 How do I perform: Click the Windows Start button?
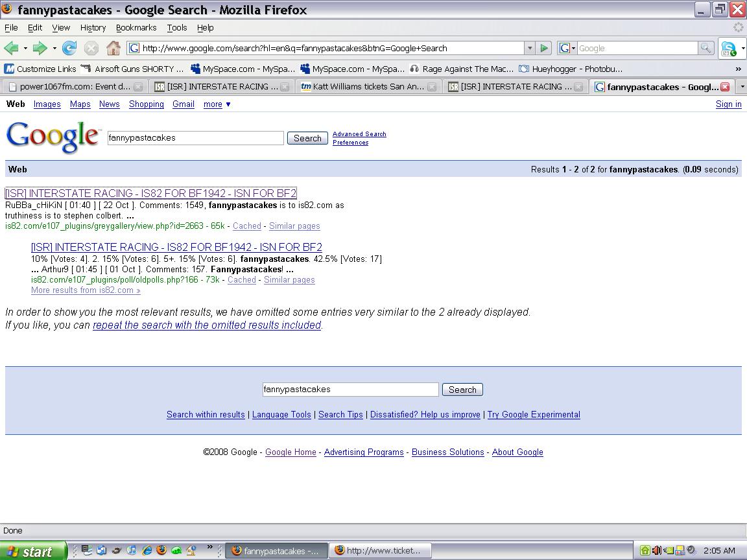point(32,551)
